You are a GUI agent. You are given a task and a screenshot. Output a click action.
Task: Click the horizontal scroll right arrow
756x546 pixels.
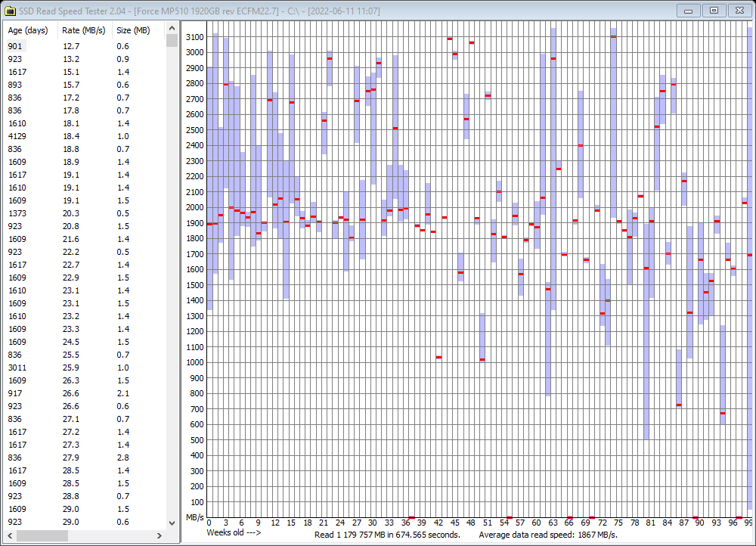[x=160, y=535]
